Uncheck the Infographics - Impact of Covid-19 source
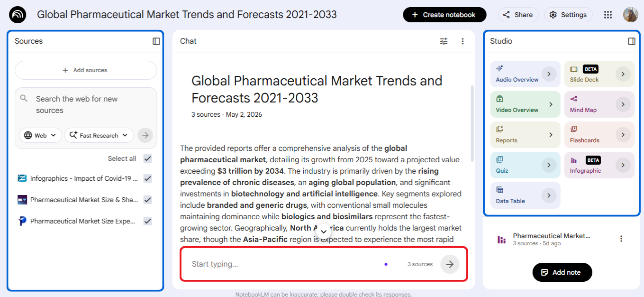This screenshot has width=644, height=297. point(148,178)
